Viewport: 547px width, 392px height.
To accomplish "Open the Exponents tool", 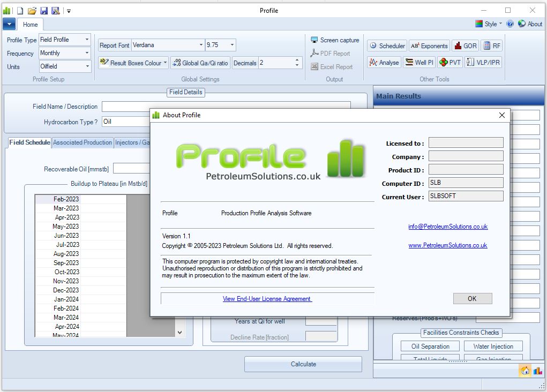I will pos(429,45).
